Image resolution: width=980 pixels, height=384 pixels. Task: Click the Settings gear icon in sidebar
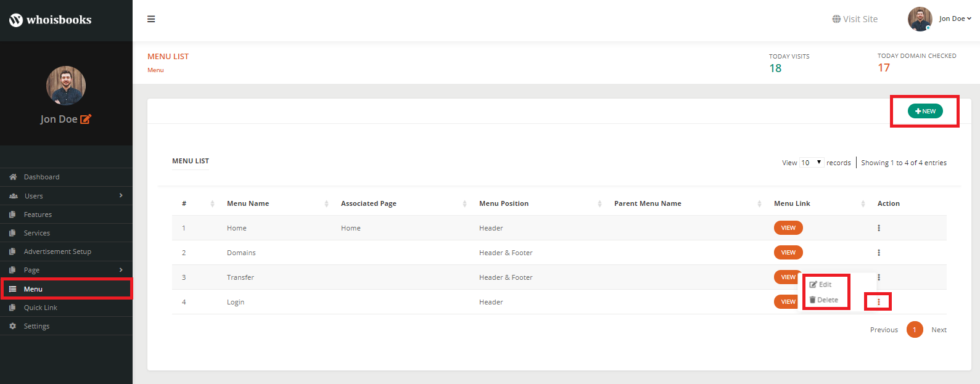click(13, 326)
